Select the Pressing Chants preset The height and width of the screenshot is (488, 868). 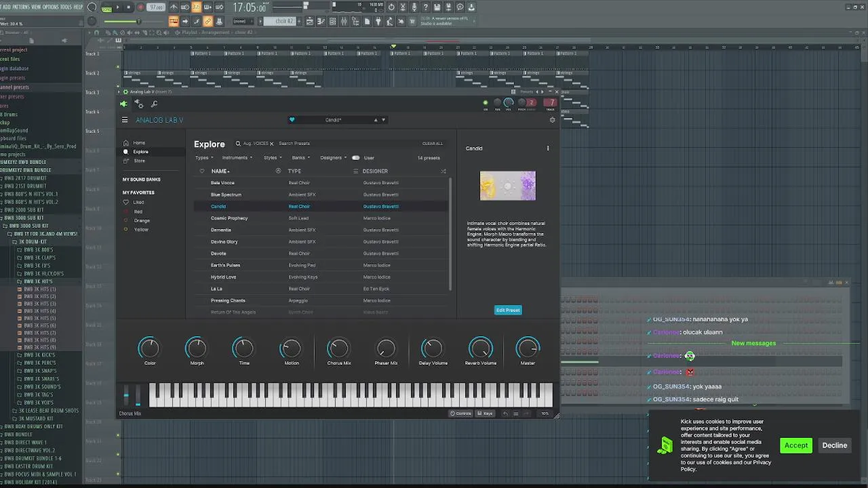[x=321, y=301]
